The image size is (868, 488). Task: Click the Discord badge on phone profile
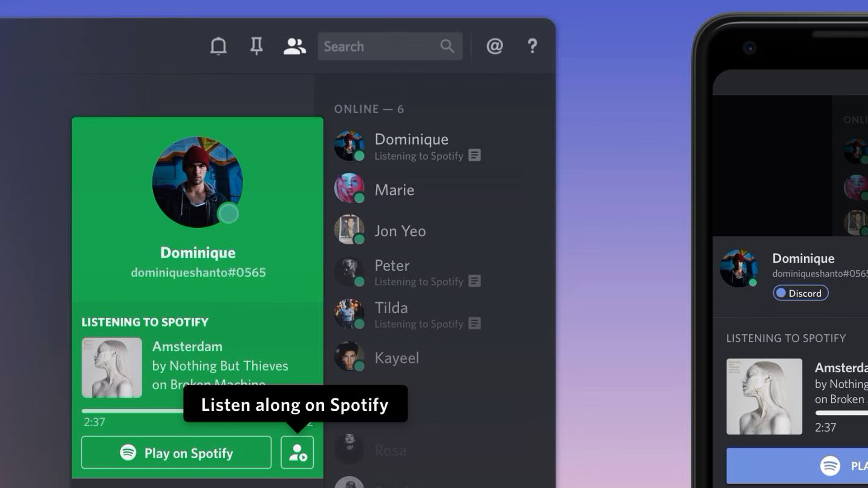point(800,293)
